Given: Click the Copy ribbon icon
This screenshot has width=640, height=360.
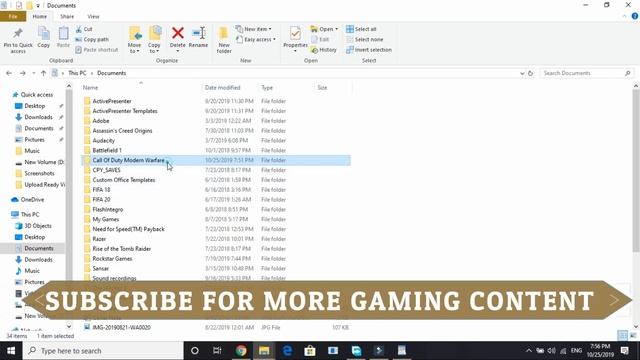Looking at the screenshot, I should (x=44, y=38).
